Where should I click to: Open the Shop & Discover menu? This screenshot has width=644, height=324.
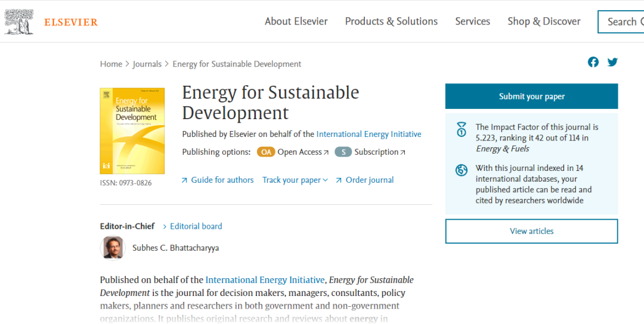point(544,21)
